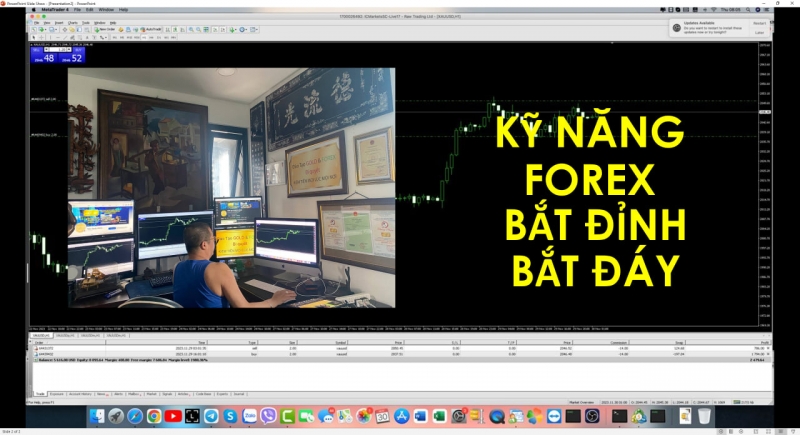The height and width of the screenshot is (435, 800).
Task: Open the MetaTrader 4 macOS menu
Action: [x=54, y=10]
